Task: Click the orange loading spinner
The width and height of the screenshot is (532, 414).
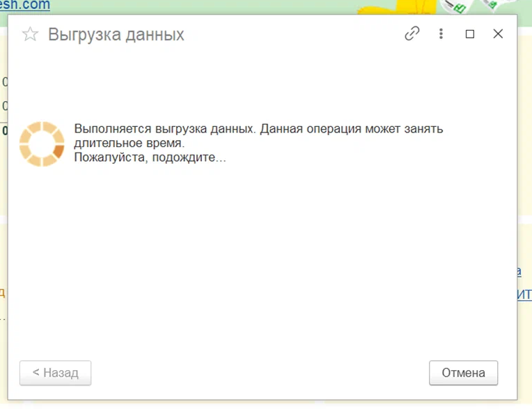Action: [x=42, y=144]
